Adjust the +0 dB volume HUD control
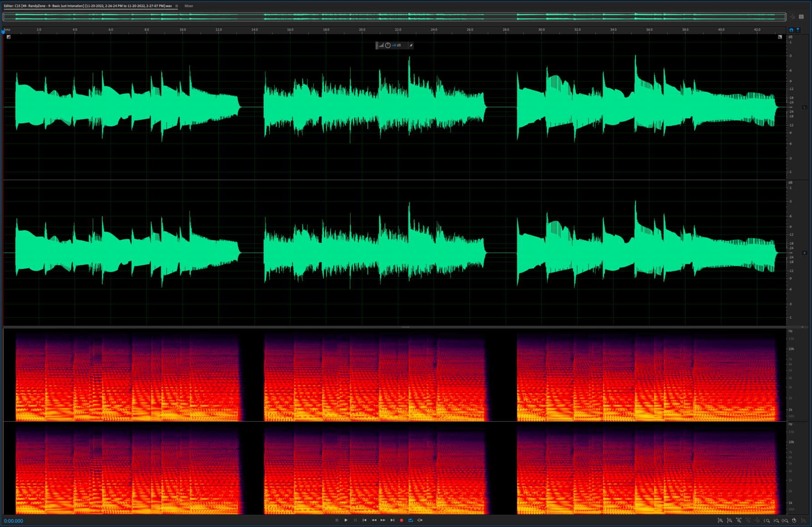Screen dimensions: 812x527 coord(396,45)
